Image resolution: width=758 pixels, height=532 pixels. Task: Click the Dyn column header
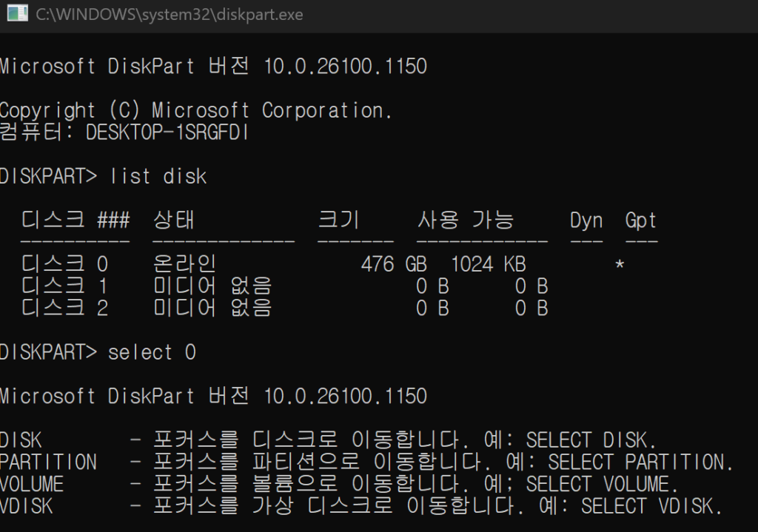[586, 220]
